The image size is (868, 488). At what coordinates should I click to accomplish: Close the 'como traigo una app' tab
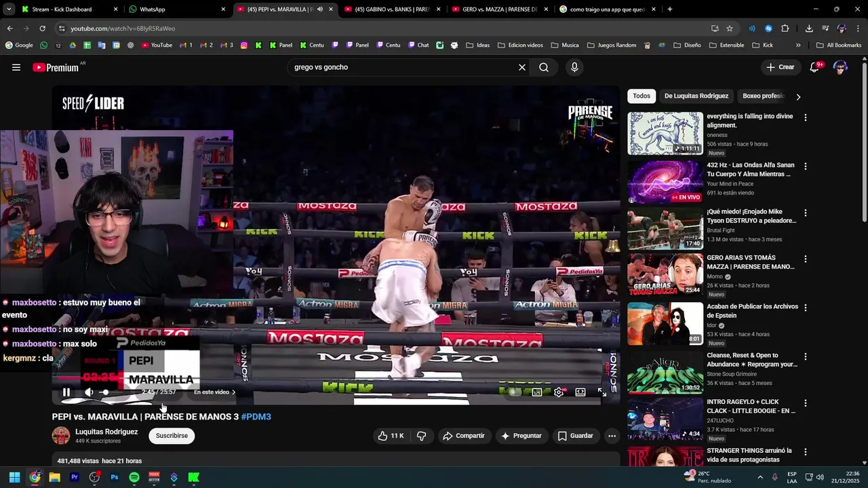654,9
